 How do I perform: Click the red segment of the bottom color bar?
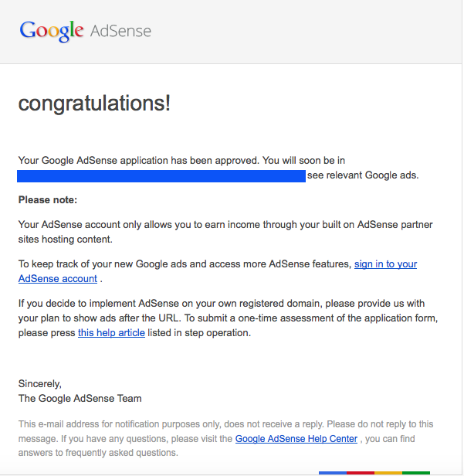click(x=361, y=473)
